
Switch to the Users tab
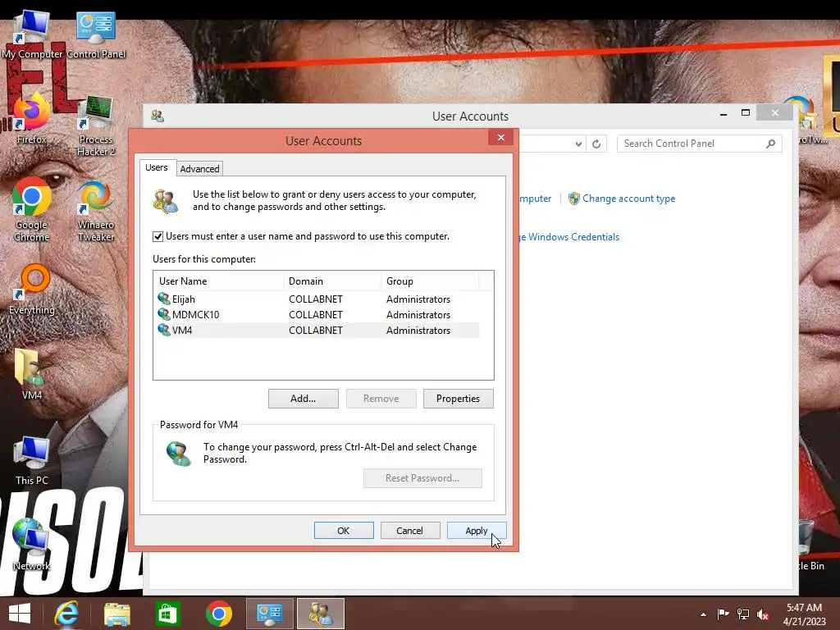157,167
